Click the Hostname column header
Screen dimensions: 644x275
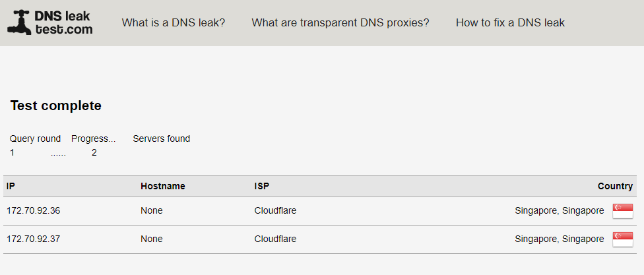(x=163, y=186)
